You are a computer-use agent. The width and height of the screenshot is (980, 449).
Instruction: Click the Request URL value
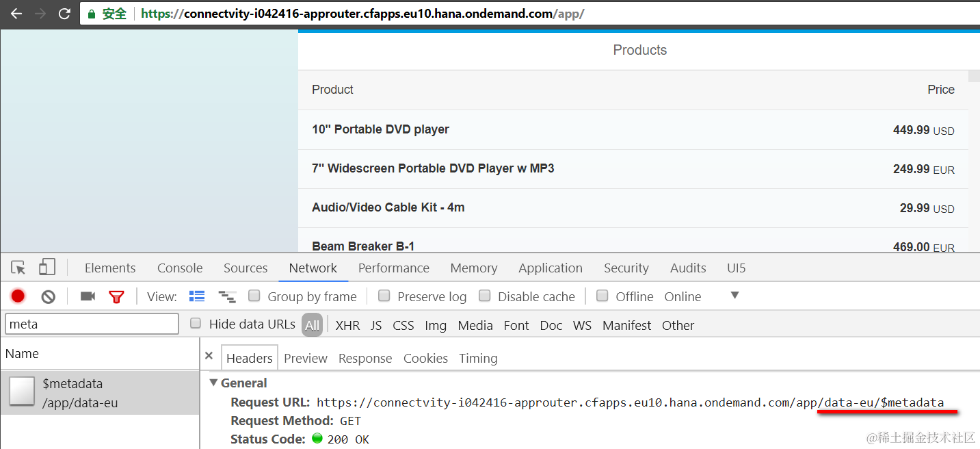[630, 402]
